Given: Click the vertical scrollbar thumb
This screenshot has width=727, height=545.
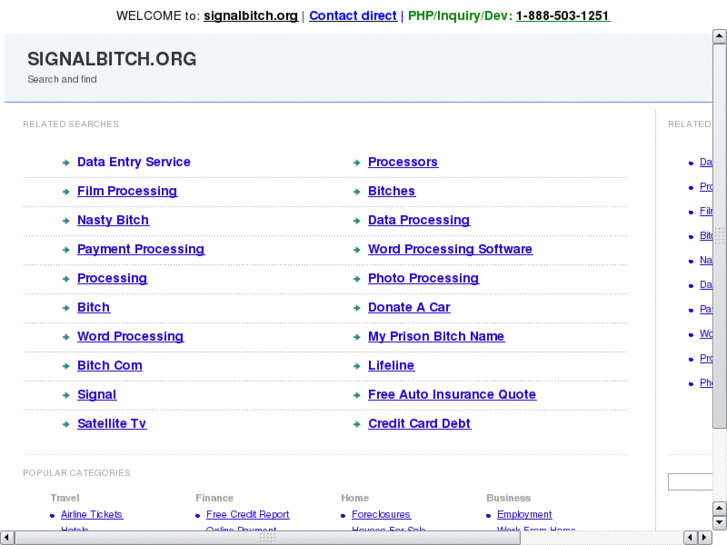Looking at the screenshot, I should [719, 237].
